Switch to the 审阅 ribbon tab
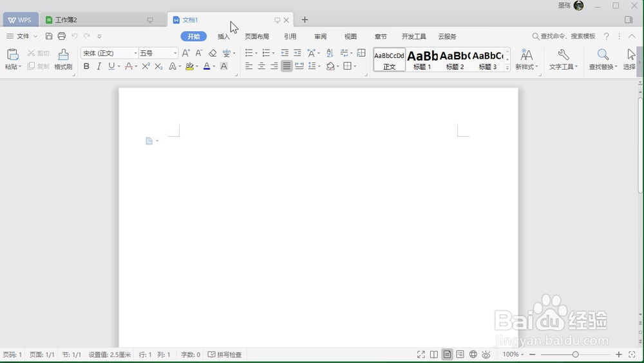This screenshot has height=363, width=644. pyautogui.click(x=320, y=37)
